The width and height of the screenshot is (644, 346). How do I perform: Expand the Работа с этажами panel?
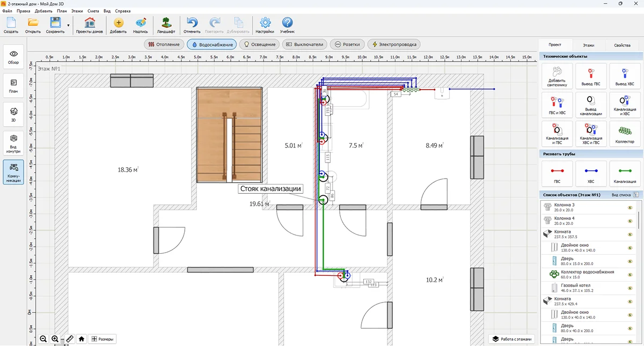tap(511, 339)
